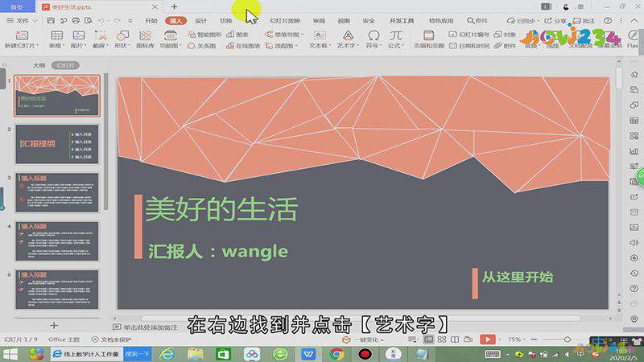Image resolution: width=644 pixels, height=362 pixels.
Task: Insert 幻灯片编号 slide number
Action: (x=469, y=35)
